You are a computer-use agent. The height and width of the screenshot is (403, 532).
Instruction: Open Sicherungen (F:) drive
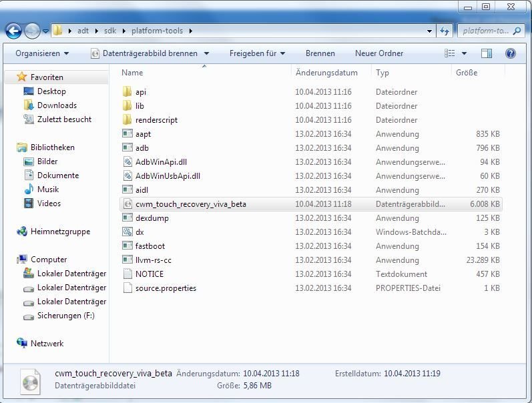tap(66, 316)
